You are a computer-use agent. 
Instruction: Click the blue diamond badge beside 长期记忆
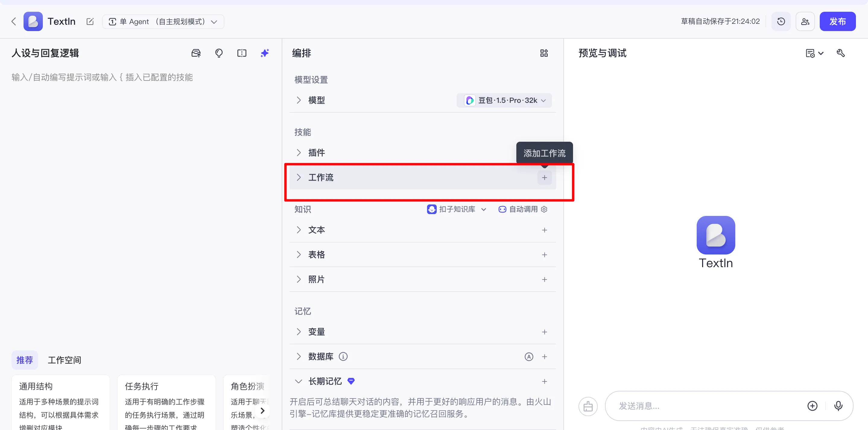[x=351, y=381]
